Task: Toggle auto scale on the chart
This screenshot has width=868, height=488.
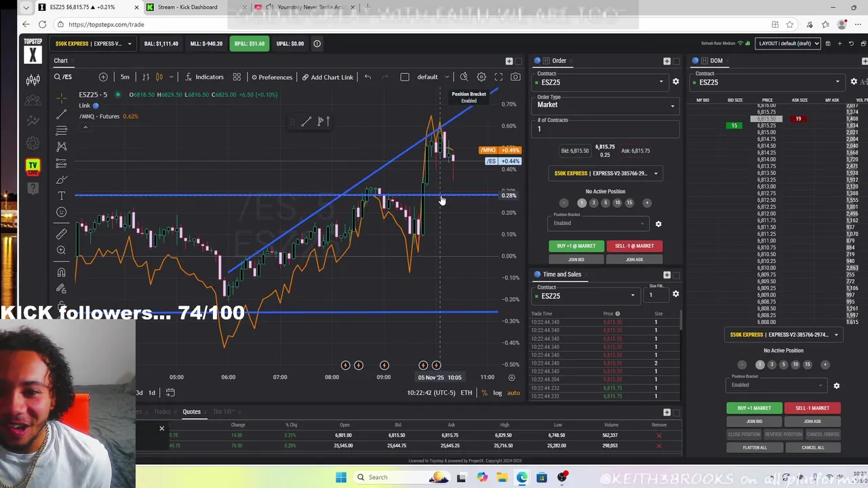Action: coord(513,393)
